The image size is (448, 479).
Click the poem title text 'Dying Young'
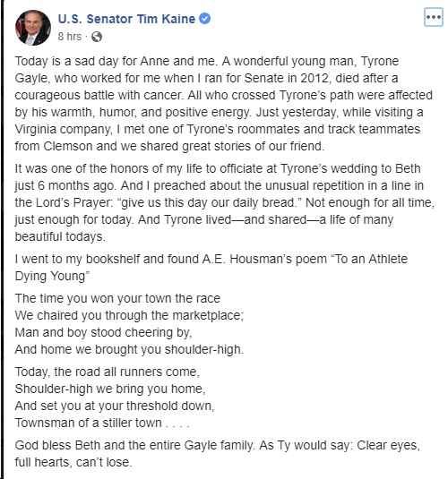tap(50, 277)
